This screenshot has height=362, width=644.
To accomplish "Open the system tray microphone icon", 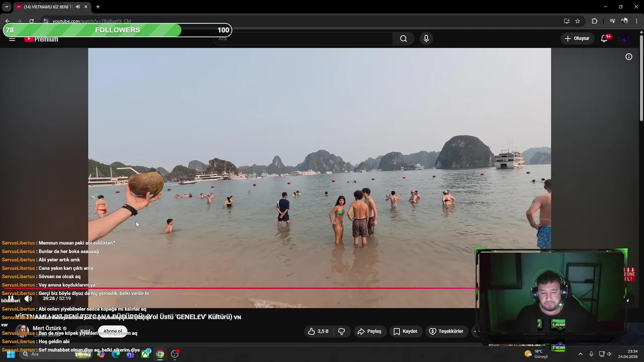I will pos(591,354).
